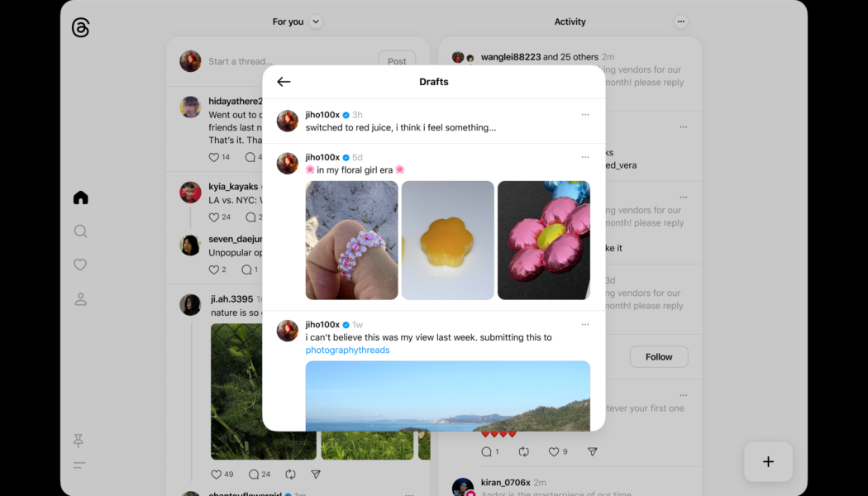868x496 pixels.
Task: Open the sidebar More menu icon
Action: pyautogui.click(x=79, y=465)
